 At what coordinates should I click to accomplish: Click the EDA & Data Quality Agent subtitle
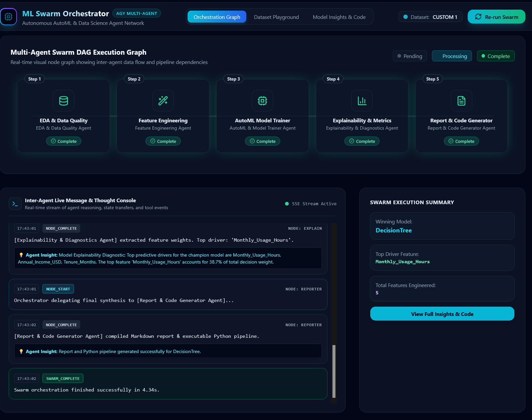(64, 128)
